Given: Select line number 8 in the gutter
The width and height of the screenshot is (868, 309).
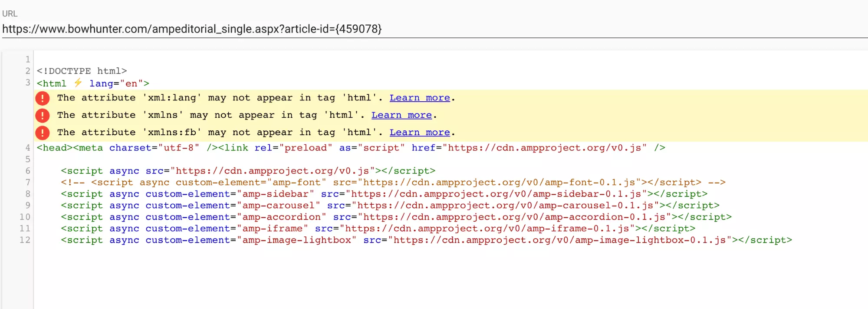Looking at the screenshot, I should tap(28, 194).
